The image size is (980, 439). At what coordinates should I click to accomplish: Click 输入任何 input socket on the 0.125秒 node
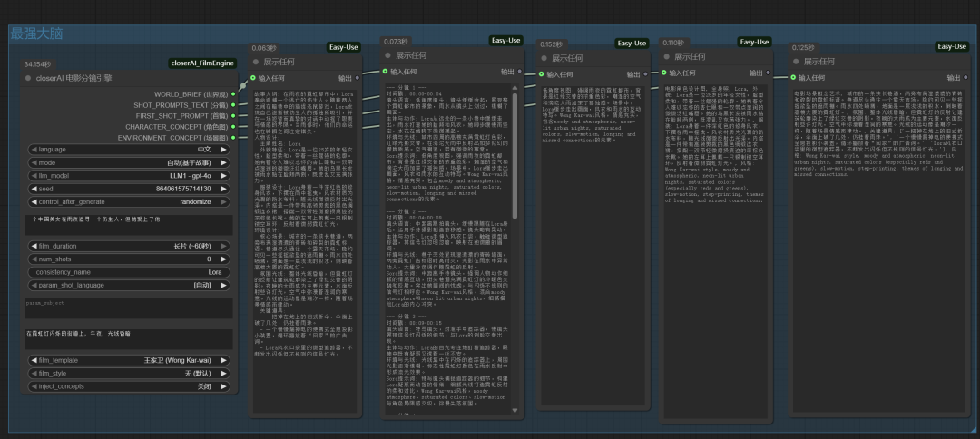click(x=793, y=77)
